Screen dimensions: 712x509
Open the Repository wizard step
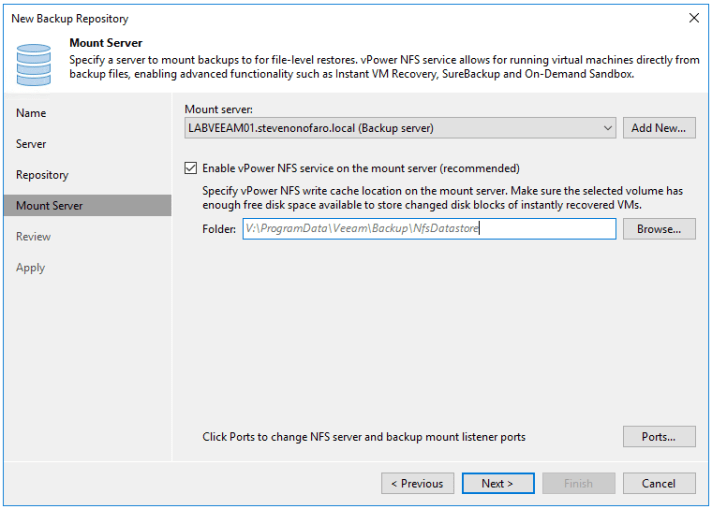[x=42, y=175]
